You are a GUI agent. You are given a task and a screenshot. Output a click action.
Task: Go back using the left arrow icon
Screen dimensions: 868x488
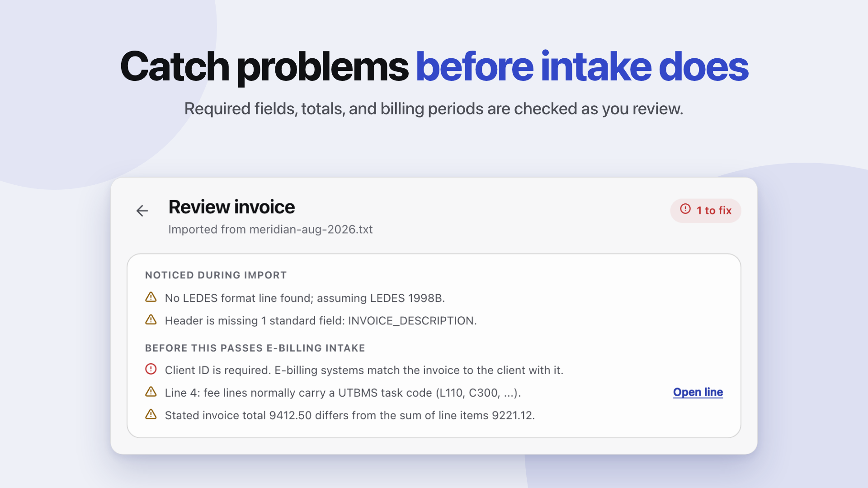(x=142, y=211)
